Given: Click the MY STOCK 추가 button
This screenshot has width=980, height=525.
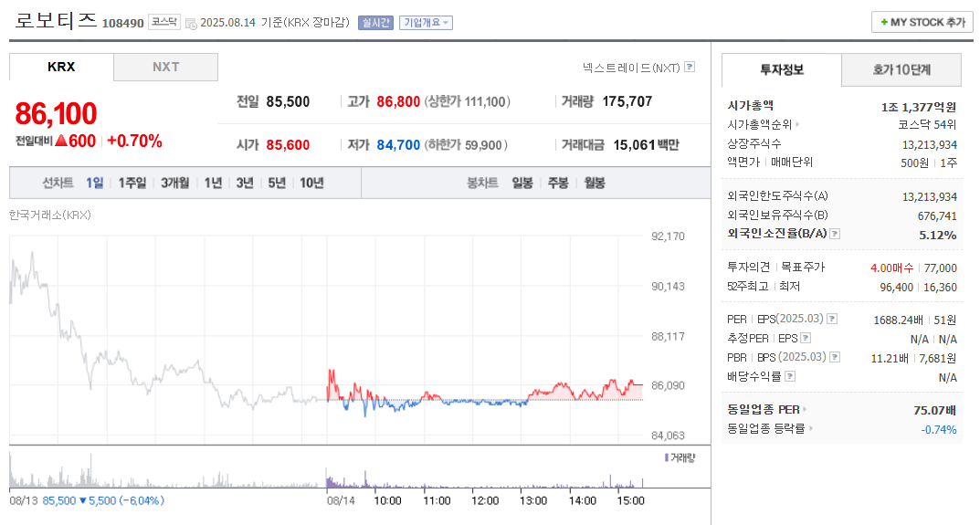Looking at the screenshot, I should point(922,22).
